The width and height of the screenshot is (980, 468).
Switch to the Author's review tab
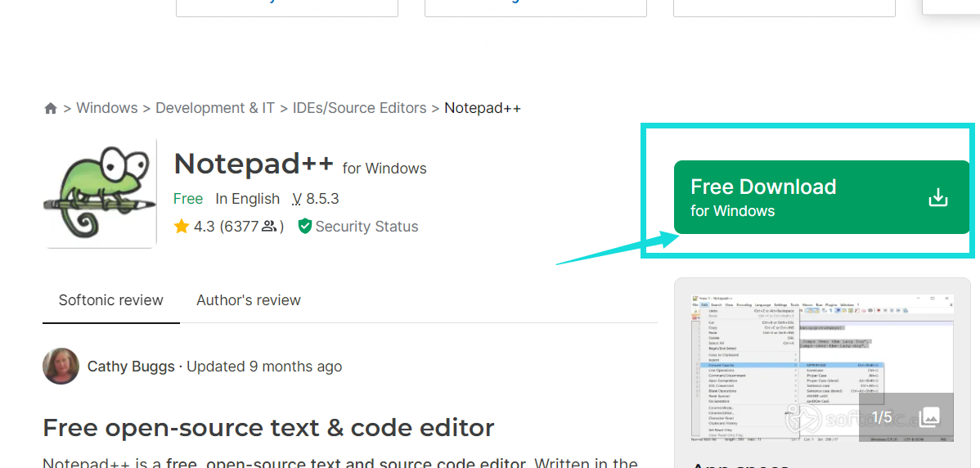pos(249,300)
